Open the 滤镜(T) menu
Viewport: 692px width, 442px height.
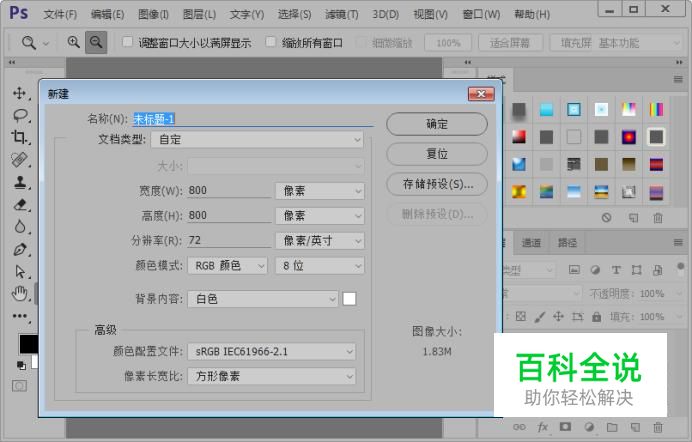click(342, 15)
